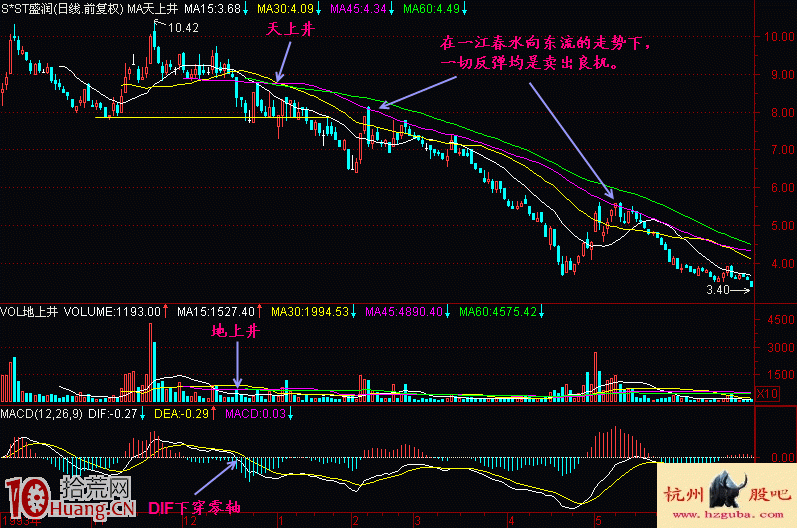Click the X10 volume scale box

(767, 393)
